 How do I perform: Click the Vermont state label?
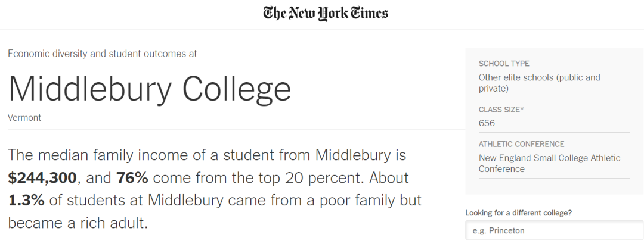(24, 118)
